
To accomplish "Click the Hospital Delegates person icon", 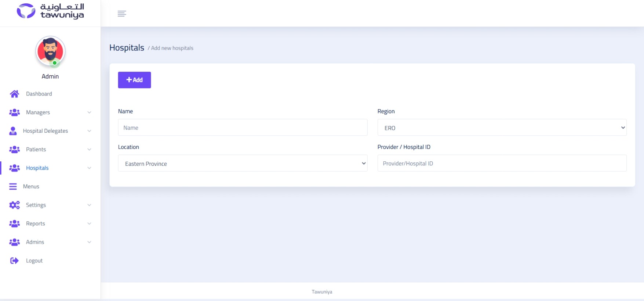I will point(13,131).
